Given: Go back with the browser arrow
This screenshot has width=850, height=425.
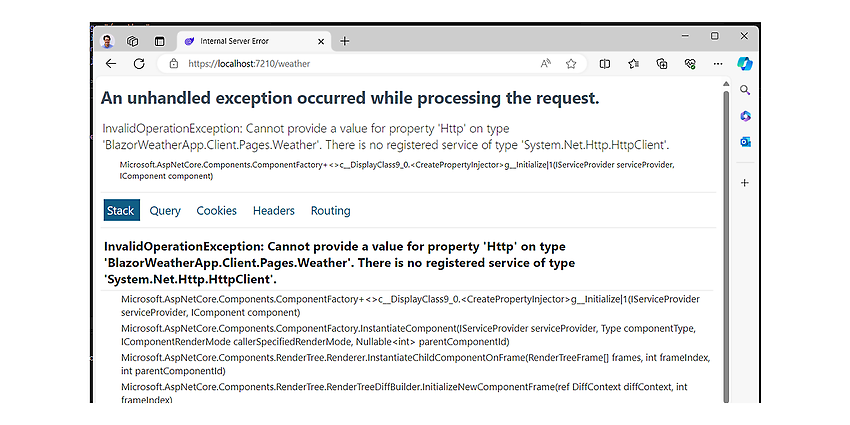Looking at the screenshot, I should pyautogui.click(x=111, y=64).
